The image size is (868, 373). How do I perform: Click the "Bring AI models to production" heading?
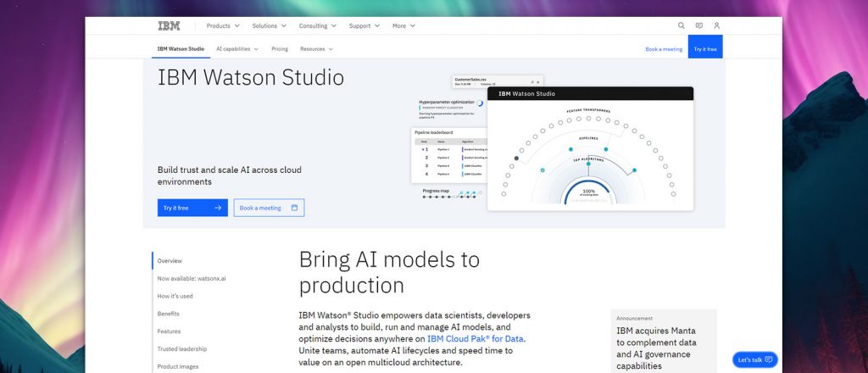click(x=389, y=272)
